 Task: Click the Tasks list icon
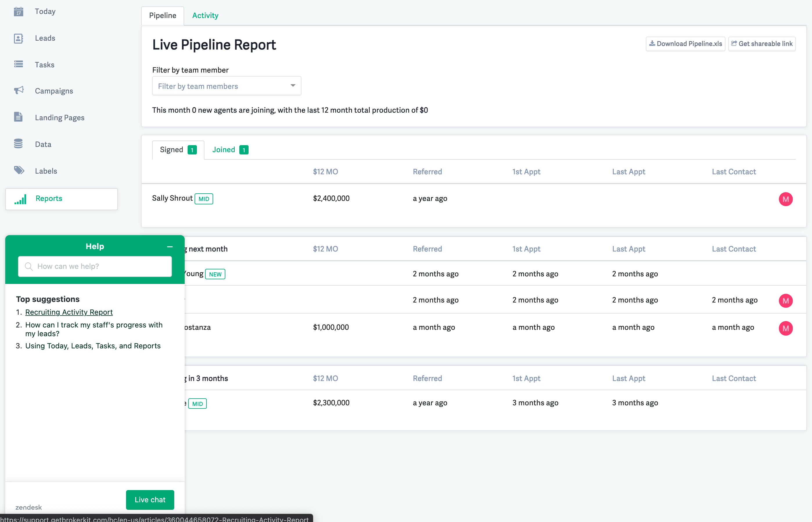18,64
